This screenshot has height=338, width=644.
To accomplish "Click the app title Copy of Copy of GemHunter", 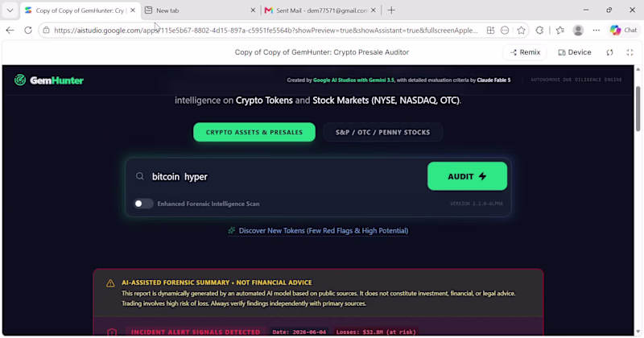I will 321,52.
